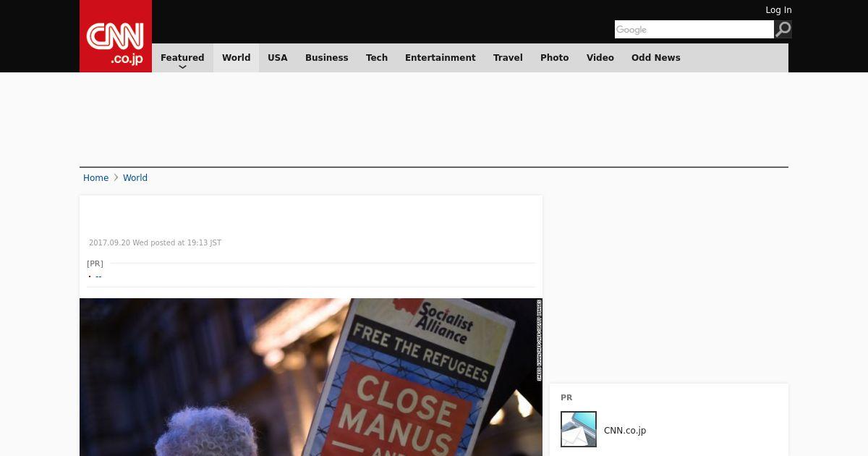Click the -- link under [PR]

98,276
